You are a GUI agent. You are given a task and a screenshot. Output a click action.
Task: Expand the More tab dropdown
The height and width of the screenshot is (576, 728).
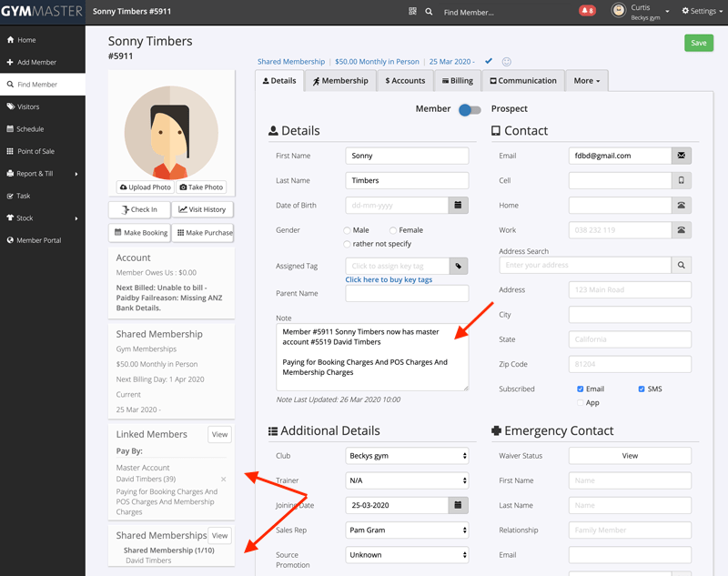[586, 81]
